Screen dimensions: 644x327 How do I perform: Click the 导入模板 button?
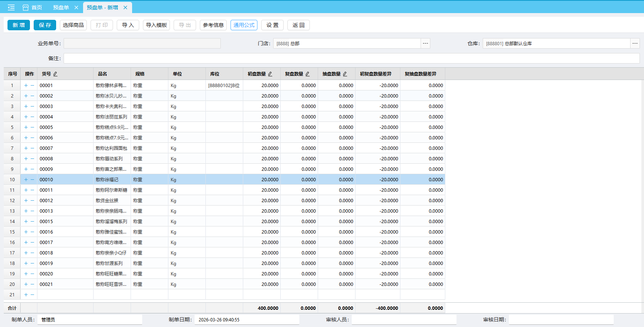156,25
